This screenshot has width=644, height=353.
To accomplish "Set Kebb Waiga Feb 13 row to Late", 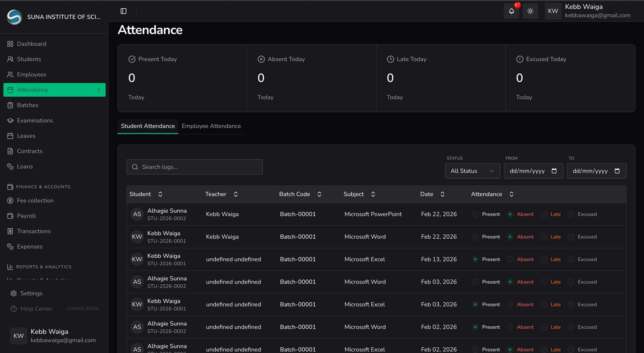I will [x=544, y=259].
